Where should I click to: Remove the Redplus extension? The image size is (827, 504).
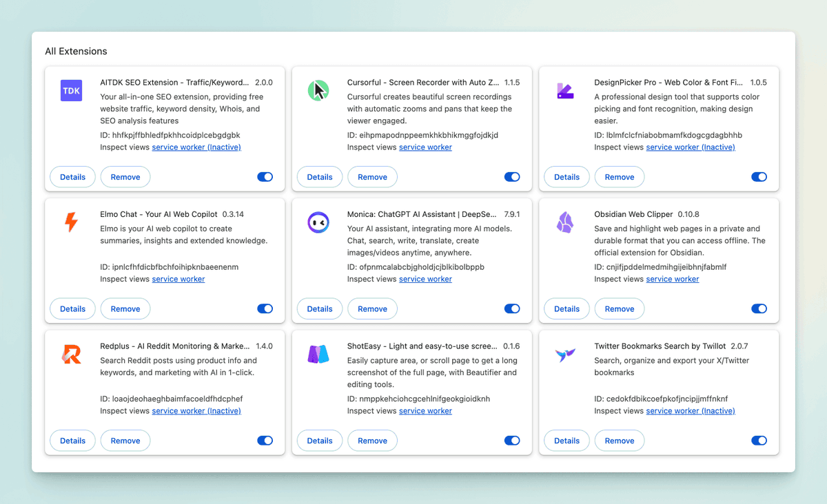(x=125, y=441)
